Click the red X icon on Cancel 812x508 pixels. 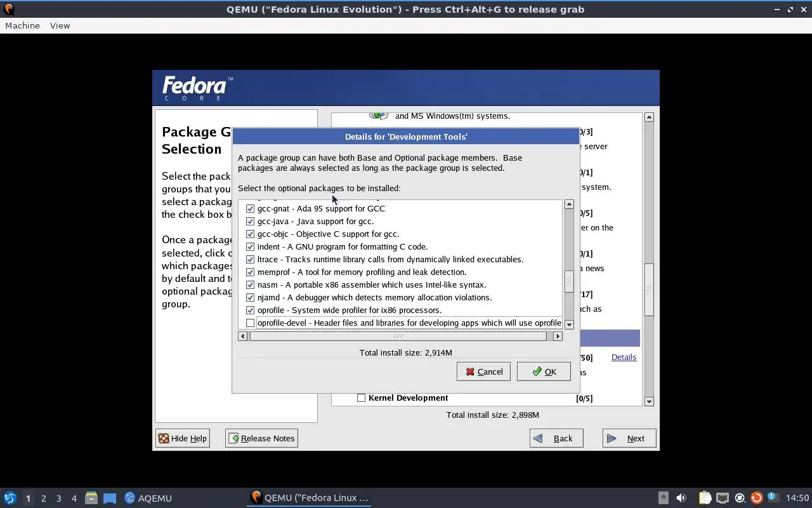[x=470, y=371]
